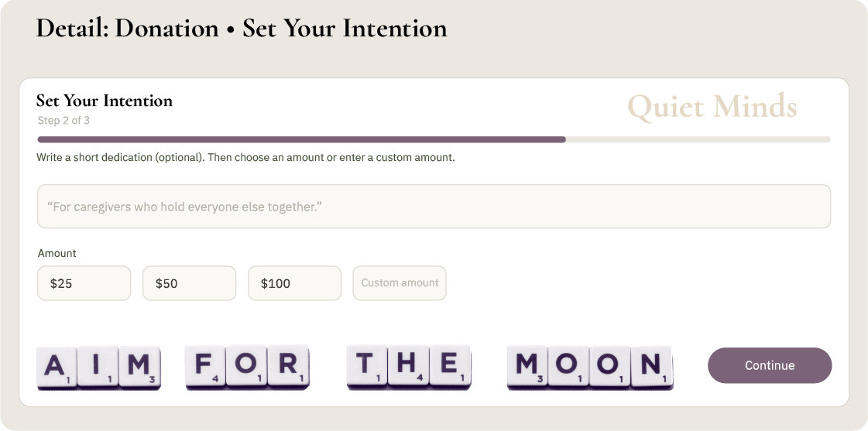Click the F tile in FOR
The width and height of the screenshot is (868, 431).
click(205, 367)
